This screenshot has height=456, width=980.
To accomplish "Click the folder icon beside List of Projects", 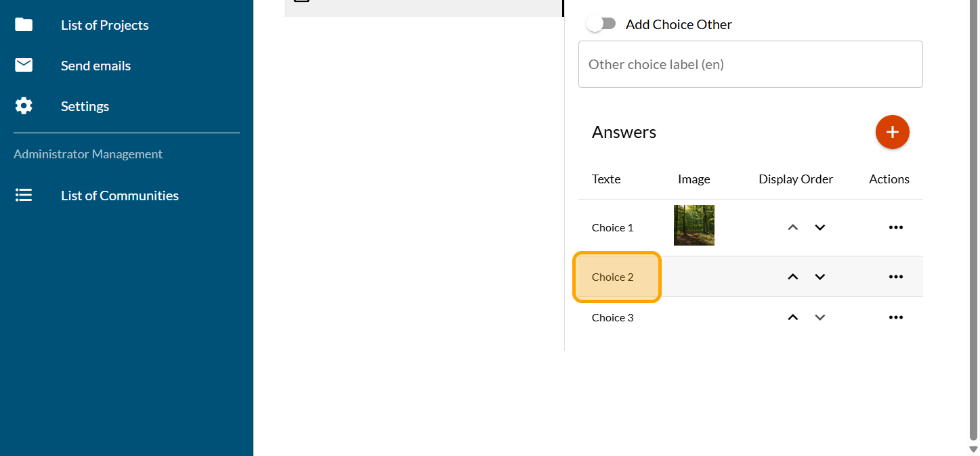I will click(24, 25).
